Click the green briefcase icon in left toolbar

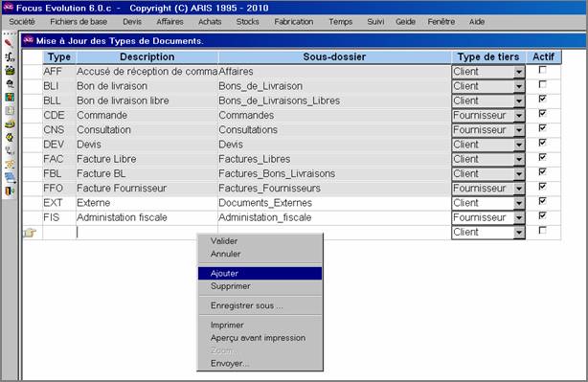click(x=10, y=70)
